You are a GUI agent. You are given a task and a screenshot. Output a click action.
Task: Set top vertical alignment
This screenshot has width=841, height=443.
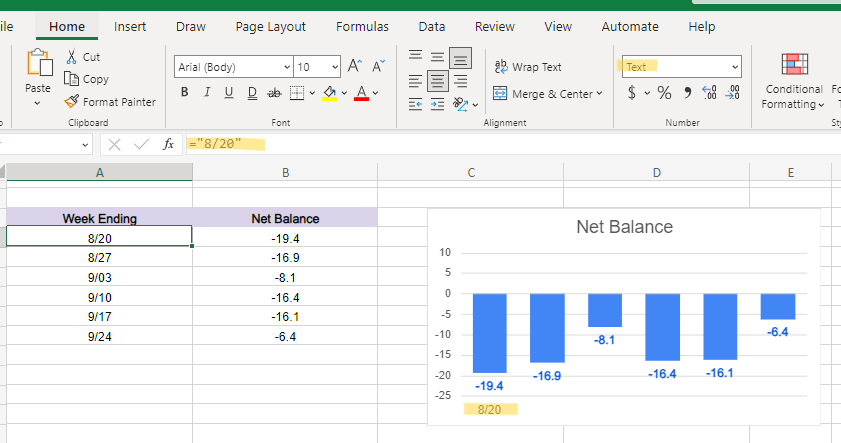(x=415, y=55)
